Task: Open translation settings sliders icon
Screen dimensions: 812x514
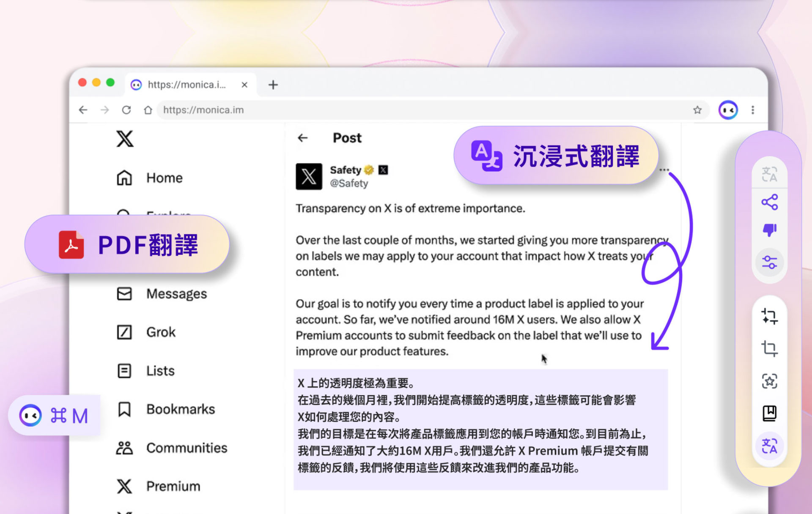Action: (x=769, y=262)
